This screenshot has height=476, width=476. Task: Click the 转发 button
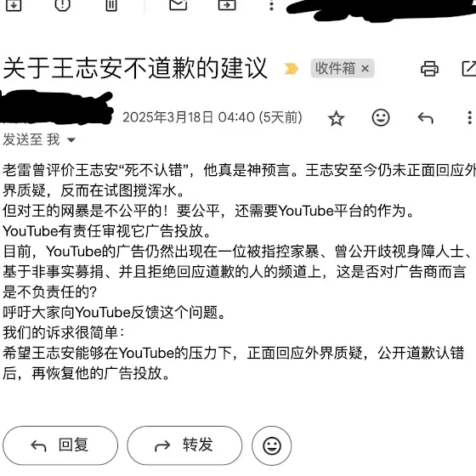coord(184,445)
